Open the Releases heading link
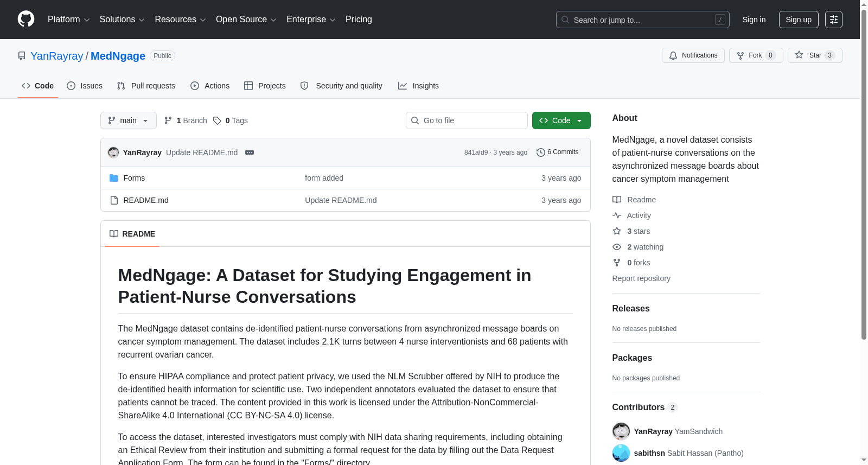The image size is (868, 465). (631, 308)
